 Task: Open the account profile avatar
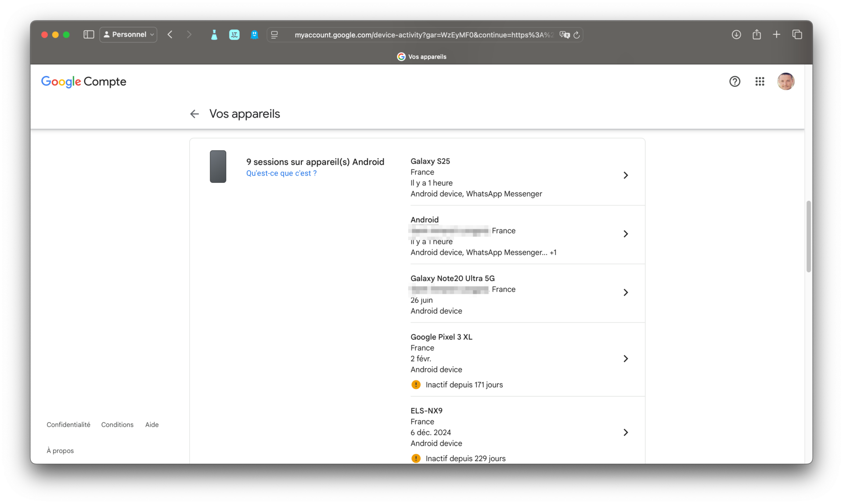785,82
